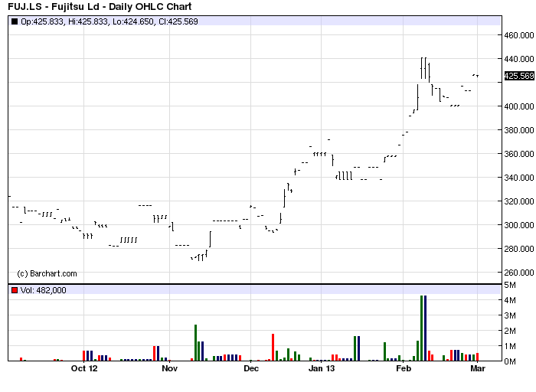Screen dimensions: 536x392
Task: Click the 360.000 price axis label
Action: click(x=519, y=154)
